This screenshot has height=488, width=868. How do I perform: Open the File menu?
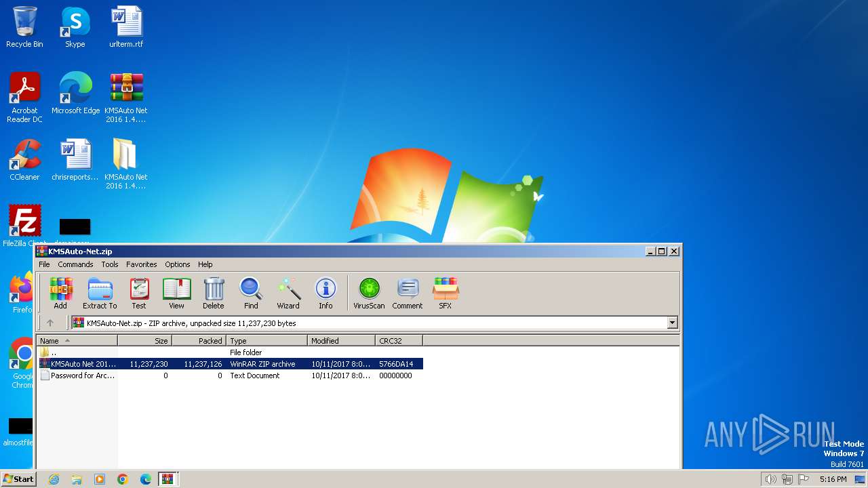[44, 264]
